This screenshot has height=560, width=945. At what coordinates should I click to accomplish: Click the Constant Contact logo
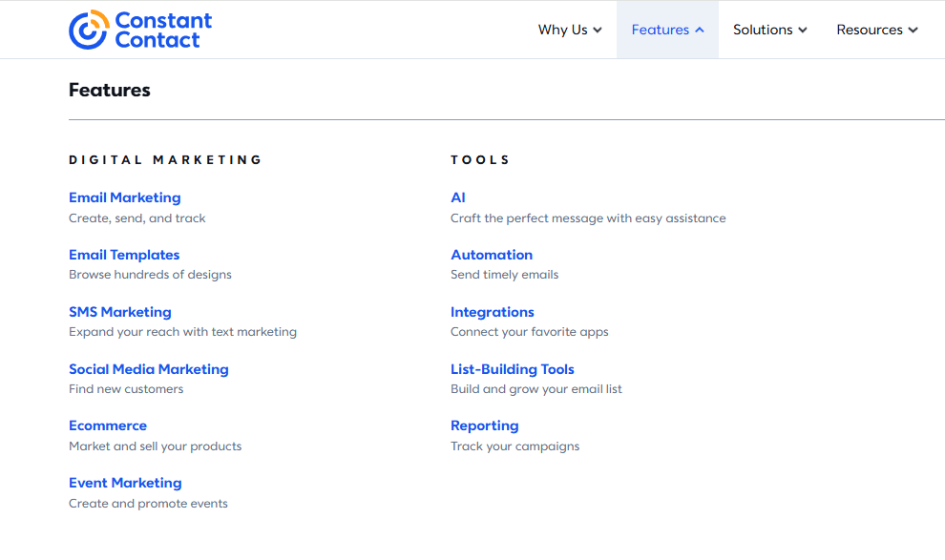(x=139, y=30)
